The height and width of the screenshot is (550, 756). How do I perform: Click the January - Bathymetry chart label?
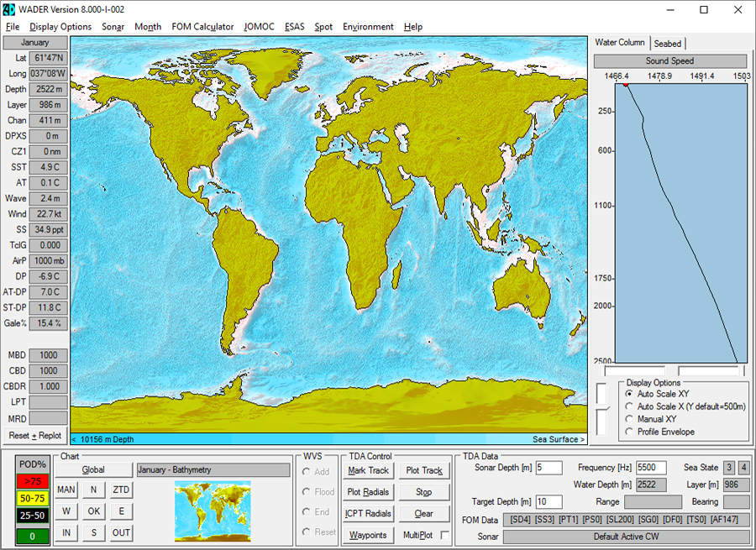click(213, 470)
